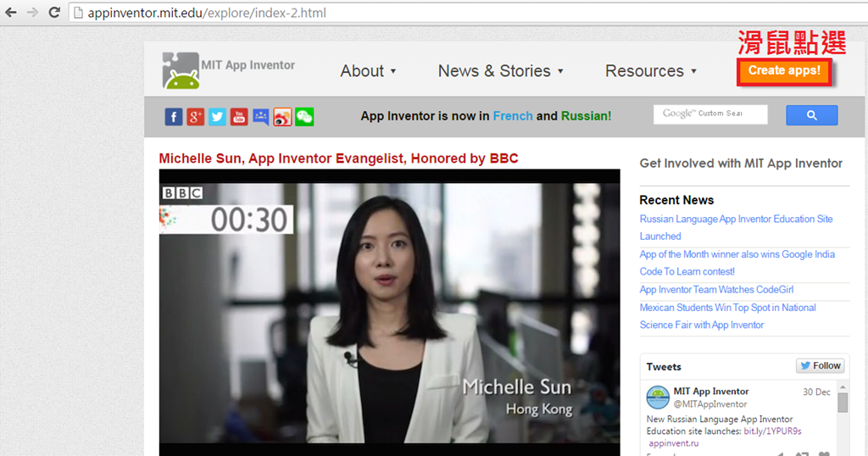The width and height of the screenshot is (868, 456).
Task: Expand the News & Stories menu
Action: coord(500,71)
